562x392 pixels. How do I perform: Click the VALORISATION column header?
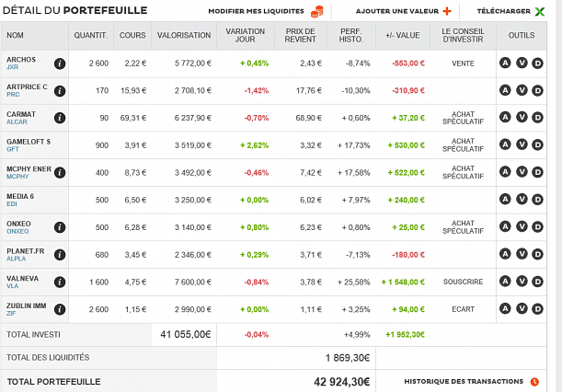[x=184, y=36]
